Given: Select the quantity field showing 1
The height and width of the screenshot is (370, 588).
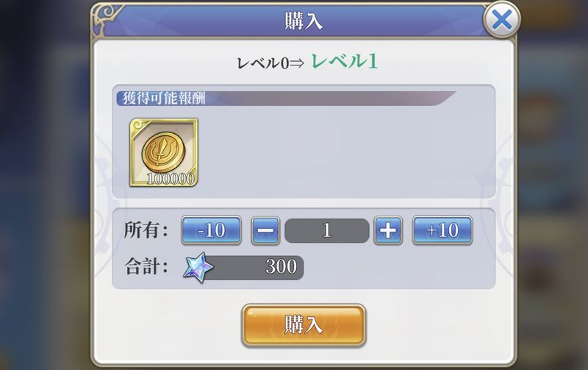Looking at the screenshot, I should click(326, 230).
